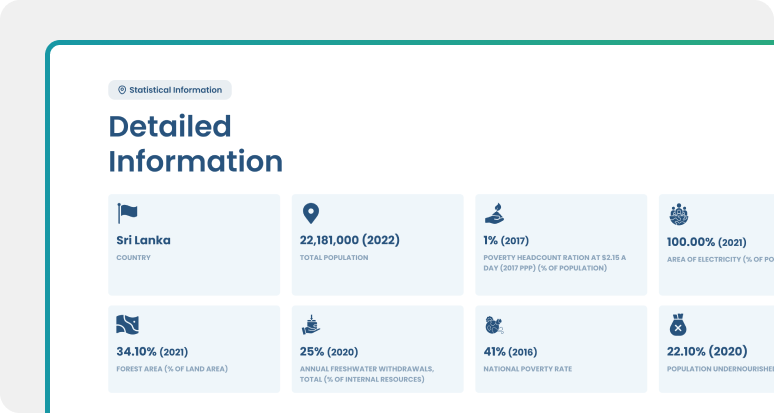
Task: Click the forest area map icon
Action: [x=127, y=324]
